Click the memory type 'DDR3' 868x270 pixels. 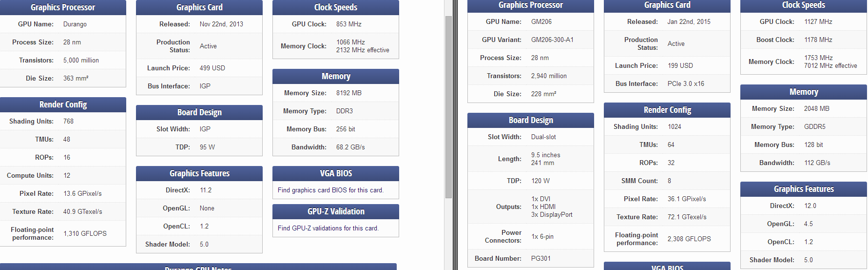pos(345,111)
